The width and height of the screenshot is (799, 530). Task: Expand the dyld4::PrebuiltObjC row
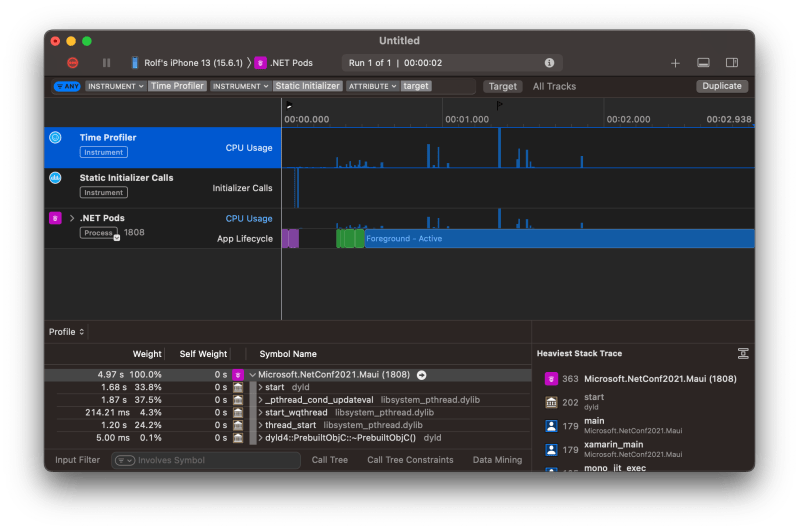(260, 438)
